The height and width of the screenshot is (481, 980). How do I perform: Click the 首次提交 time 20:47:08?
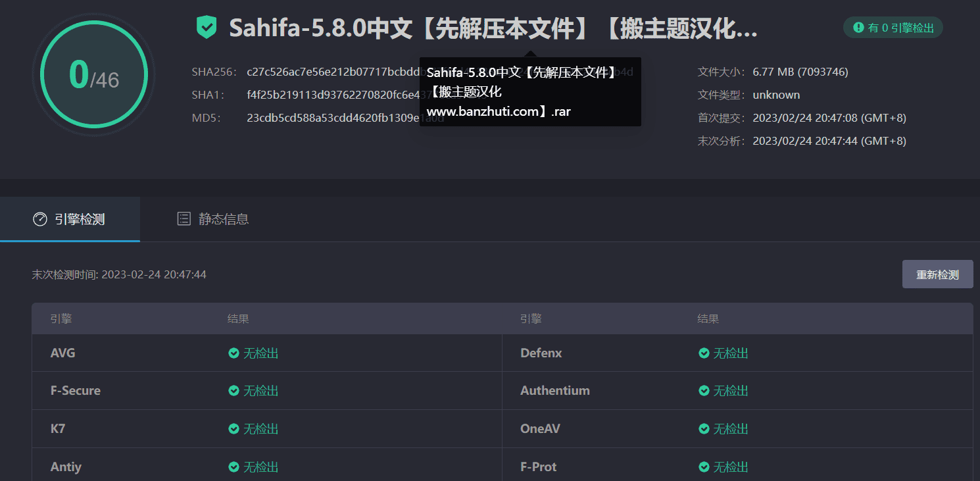pos(829,118)
